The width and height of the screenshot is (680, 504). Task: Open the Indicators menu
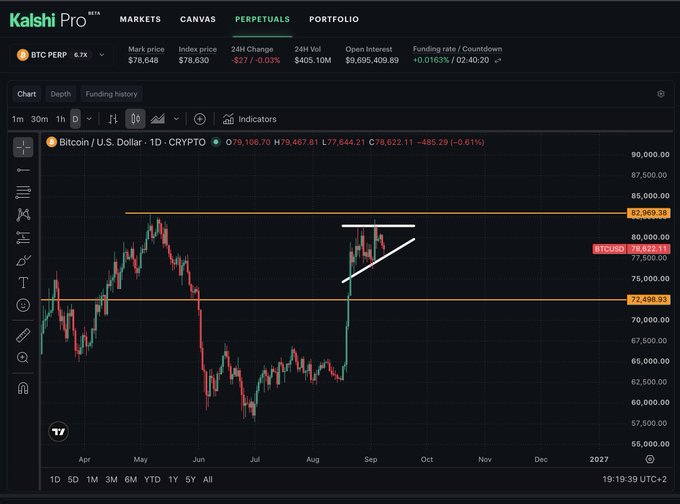click(249, 119)
